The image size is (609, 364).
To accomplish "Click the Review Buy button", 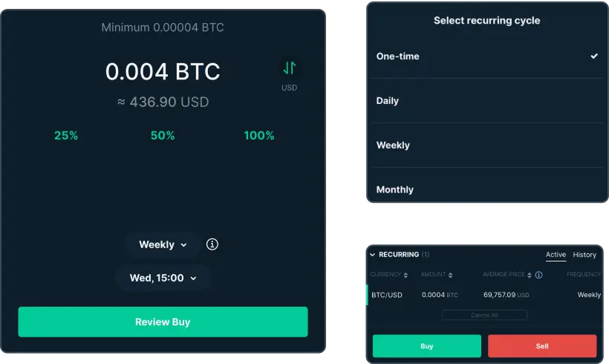I will point(163,322).
